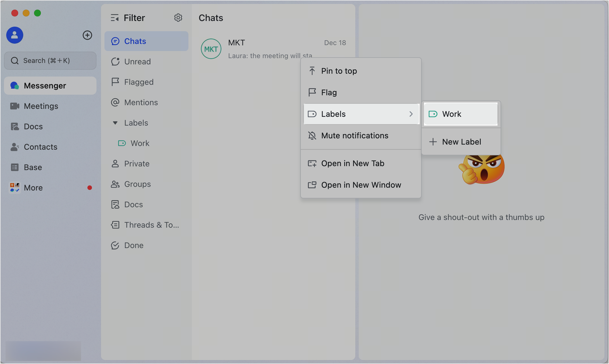The width and height of the screenshot is (609, 364).
Task: Open the Meetings section
Action: click(41, 106)
